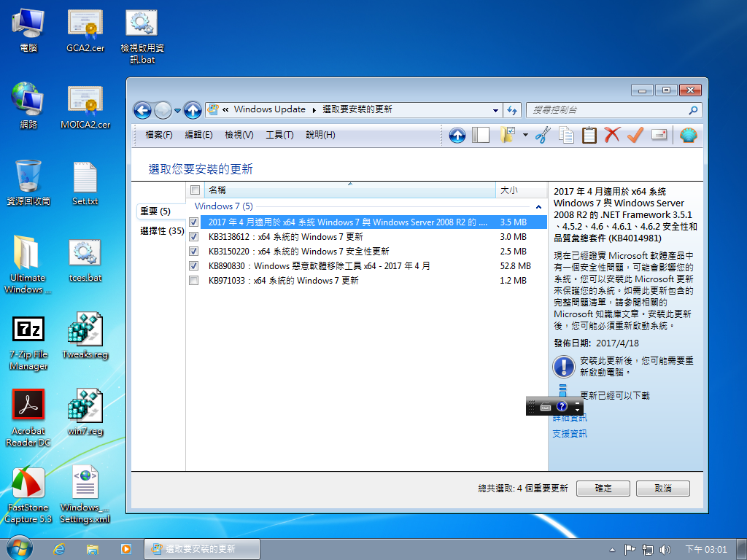This screenshot has height=560, width=747.
Task: Open the 說明(H) menu
Action: (320, 135)
